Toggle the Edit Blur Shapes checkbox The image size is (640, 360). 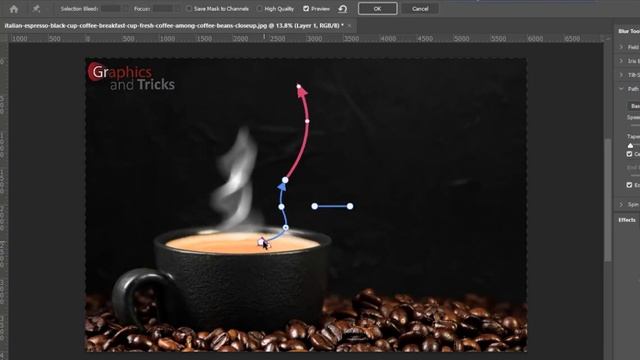point(629,185)
